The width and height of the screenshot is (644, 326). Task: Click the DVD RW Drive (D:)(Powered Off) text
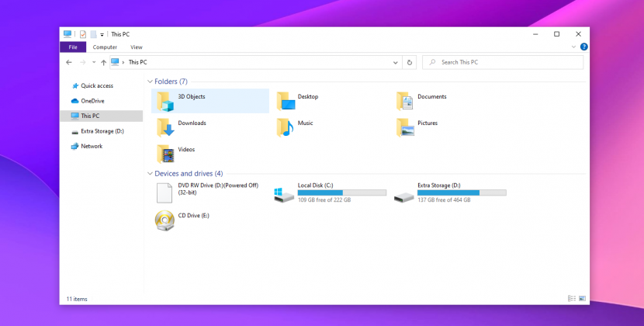click(218, 186)
